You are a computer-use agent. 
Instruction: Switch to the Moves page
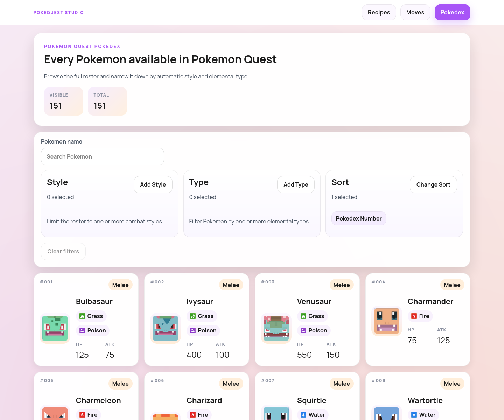(415, 12)
